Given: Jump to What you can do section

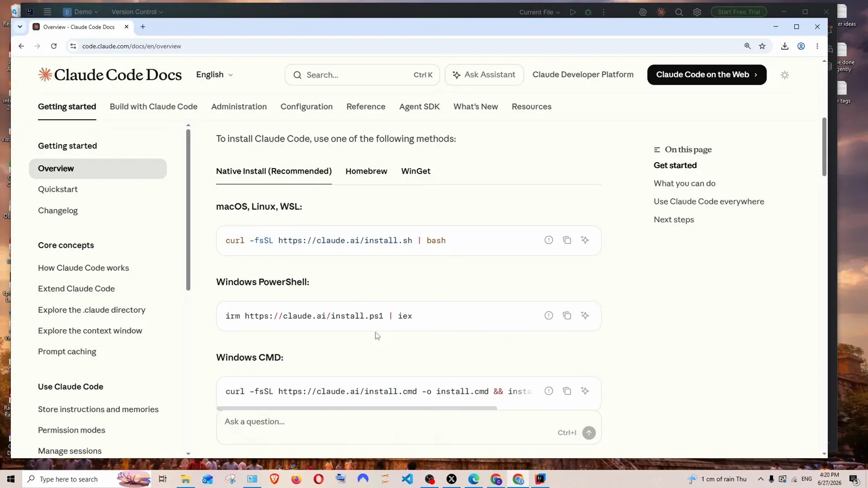Looking at the screenshot, I should click(x=684, y=183).
